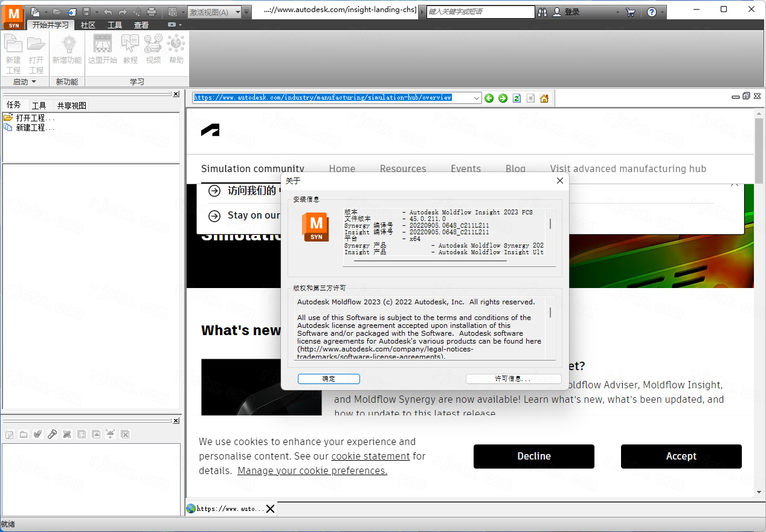Click the browser home icon

[544, 98]
